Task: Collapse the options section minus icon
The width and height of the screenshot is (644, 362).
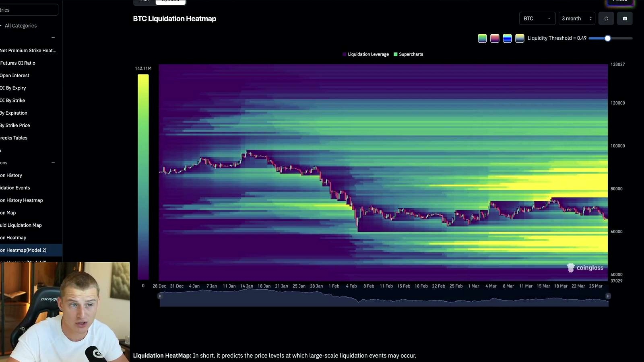Action: point(53,37)
